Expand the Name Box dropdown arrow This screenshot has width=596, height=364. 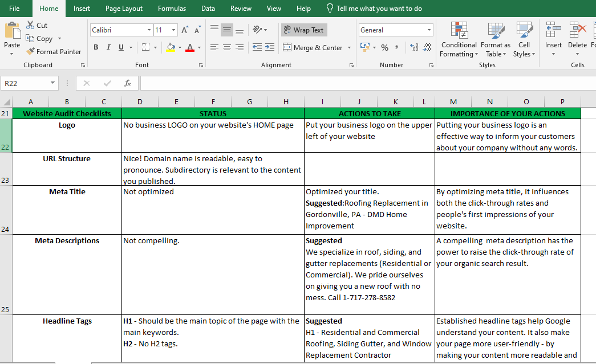[53, 83]
